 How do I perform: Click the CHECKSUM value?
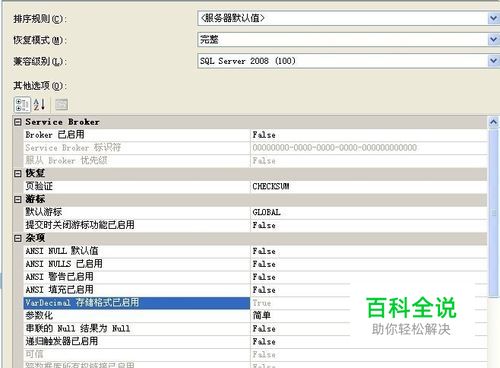click(271, 186)
